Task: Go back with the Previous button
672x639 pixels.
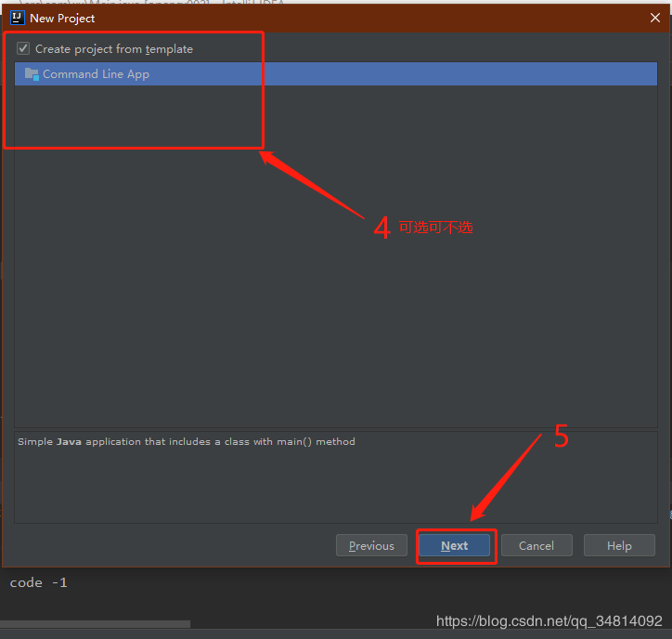Action: click(x=371, y=545)
